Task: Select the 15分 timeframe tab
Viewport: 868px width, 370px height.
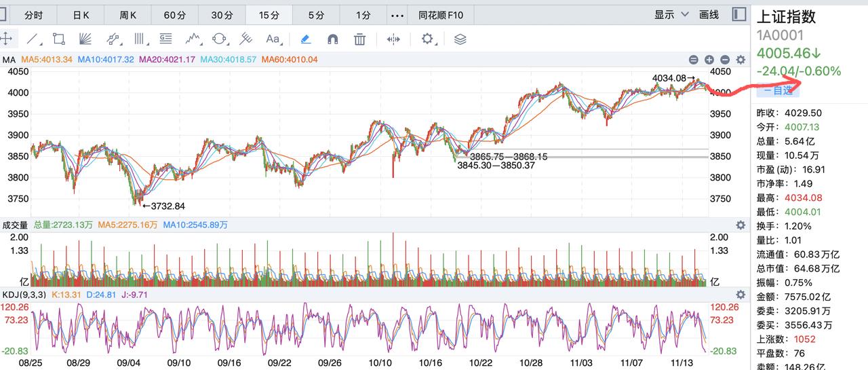Action: [x=269, y=15]
